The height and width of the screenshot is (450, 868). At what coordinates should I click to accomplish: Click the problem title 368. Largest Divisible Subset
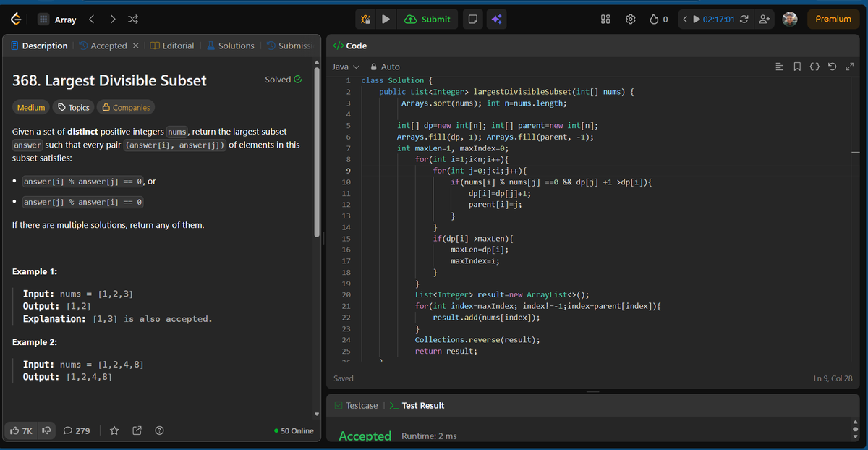pyautogui.click(x=109, y=80)
